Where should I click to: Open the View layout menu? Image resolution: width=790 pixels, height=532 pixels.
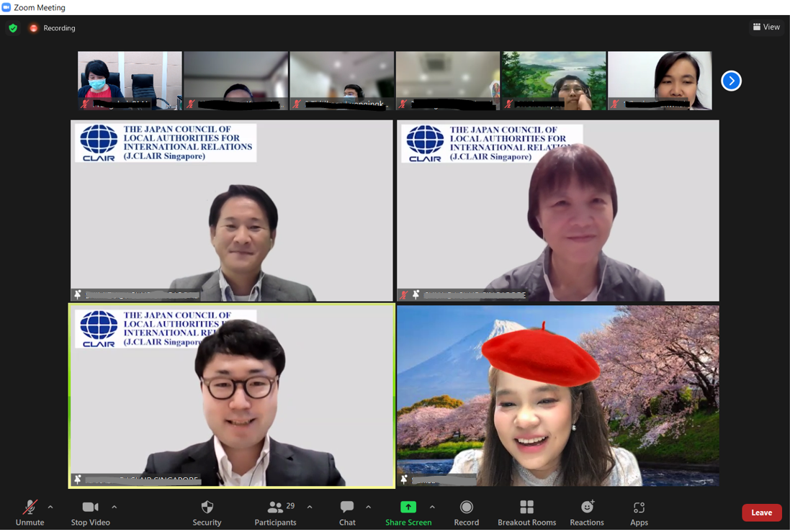766,27
